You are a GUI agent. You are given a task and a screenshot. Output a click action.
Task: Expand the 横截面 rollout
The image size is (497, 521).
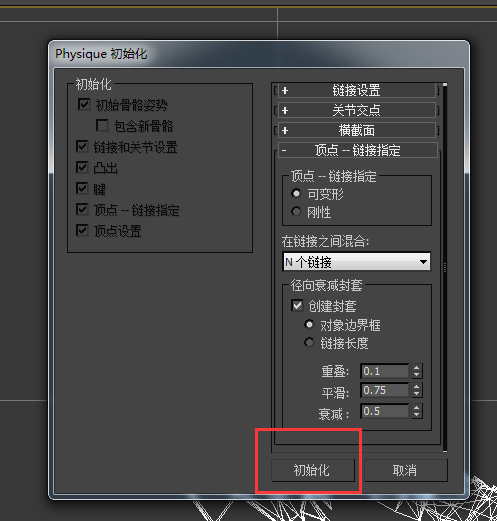[356, 130]
